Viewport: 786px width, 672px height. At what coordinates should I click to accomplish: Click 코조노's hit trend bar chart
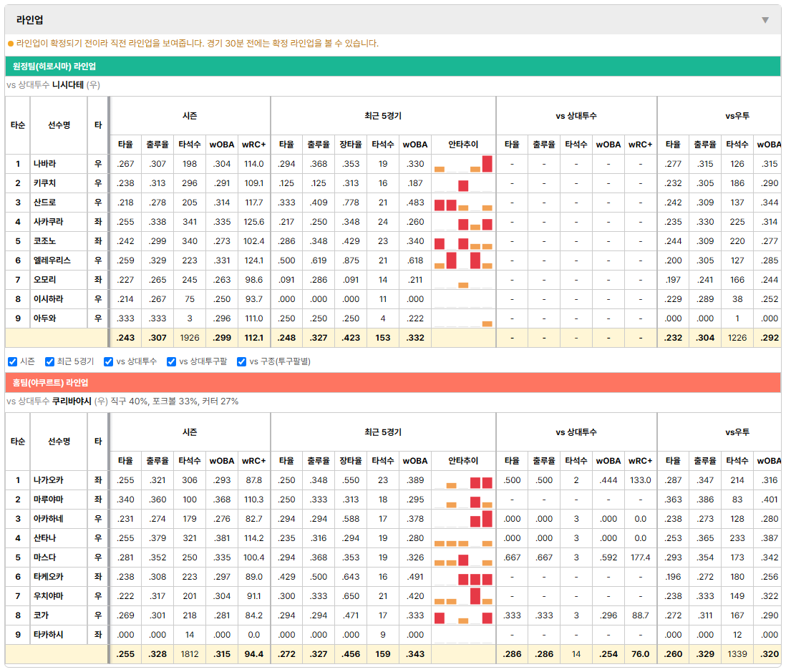point(463,241)
